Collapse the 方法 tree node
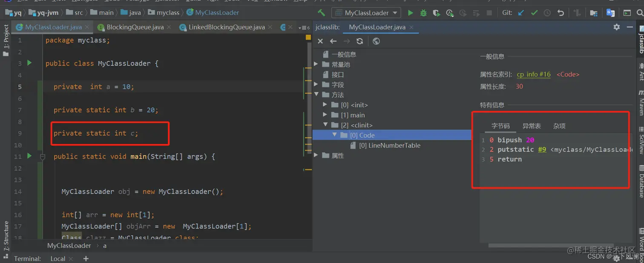This screenshot has height=263, width=644. tap(316, 95)
